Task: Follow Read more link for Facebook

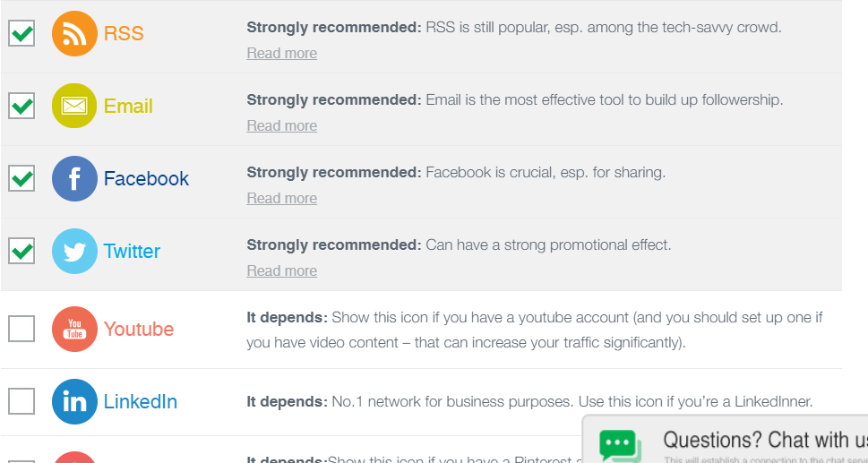Action: (x=281, y=199)
